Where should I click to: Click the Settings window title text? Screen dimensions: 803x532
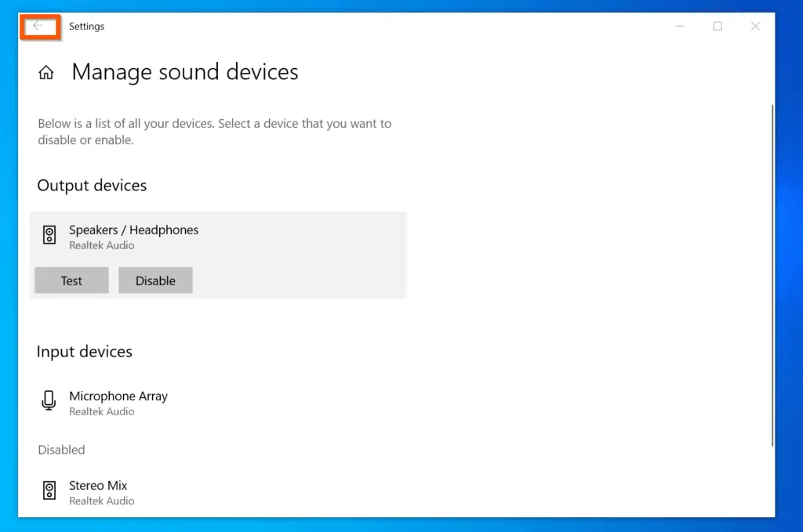coord(86,27)
